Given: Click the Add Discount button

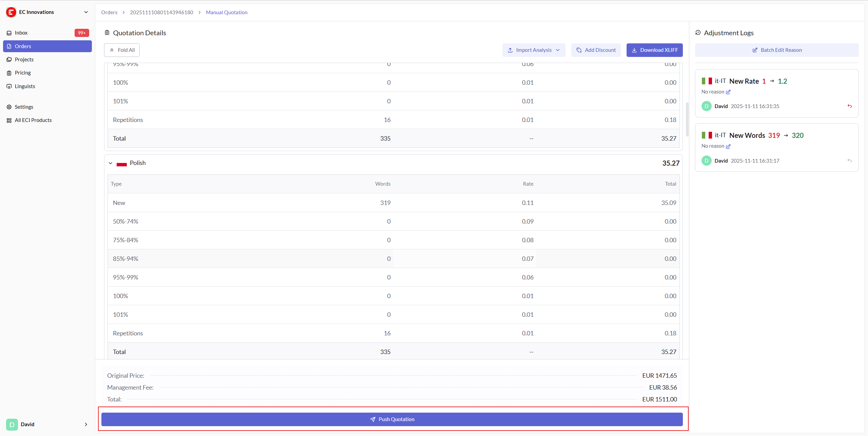Looking at the screenshot, I should (x=596, y=50).
